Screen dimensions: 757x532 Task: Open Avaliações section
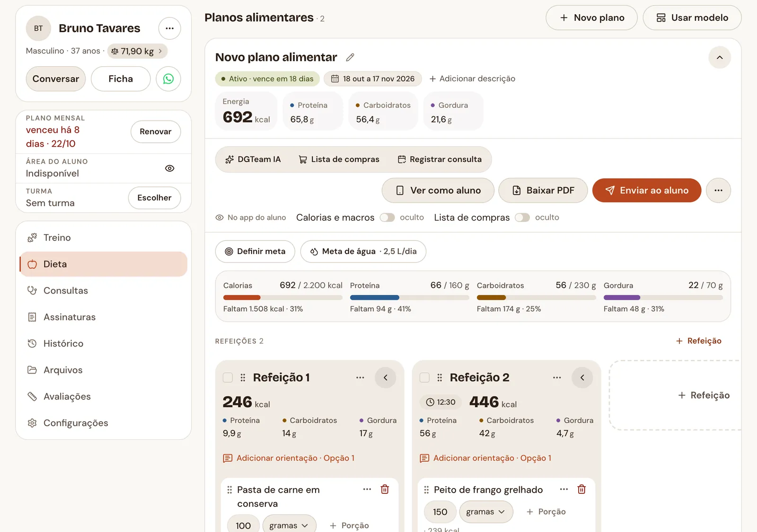pyautogui.click(x=103, y=397)
